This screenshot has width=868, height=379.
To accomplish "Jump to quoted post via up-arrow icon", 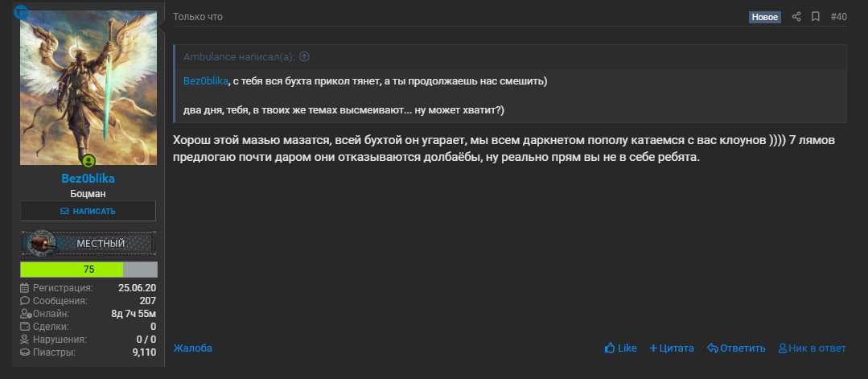I will (304, 56).
